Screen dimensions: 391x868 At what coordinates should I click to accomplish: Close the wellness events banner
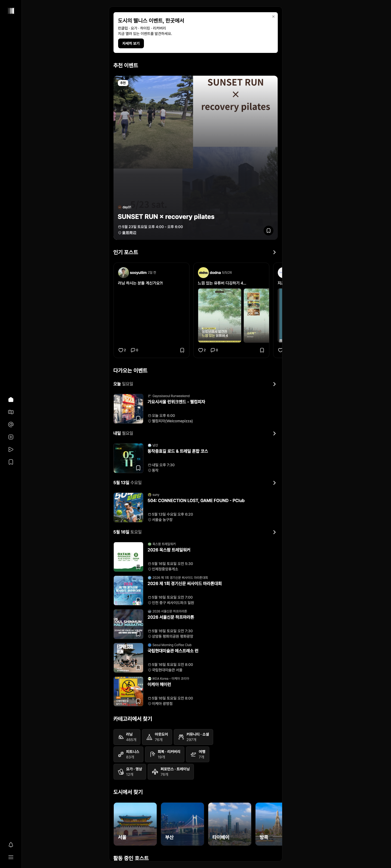click(273, 17)
